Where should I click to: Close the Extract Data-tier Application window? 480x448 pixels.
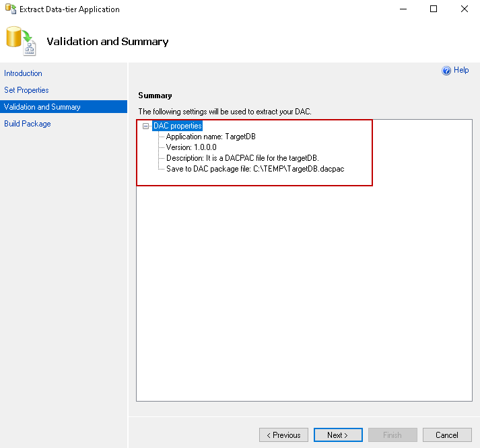(465, 9)
